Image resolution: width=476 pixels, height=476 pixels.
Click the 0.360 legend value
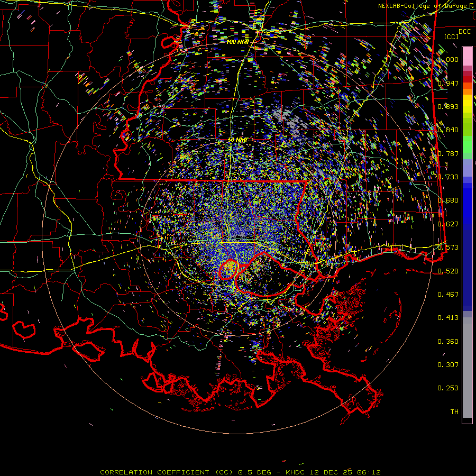448,342
